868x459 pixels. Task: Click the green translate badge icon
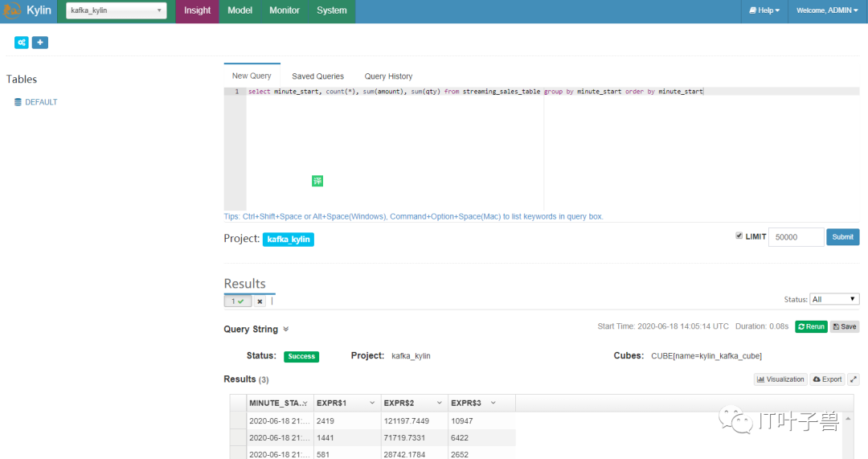317,181
